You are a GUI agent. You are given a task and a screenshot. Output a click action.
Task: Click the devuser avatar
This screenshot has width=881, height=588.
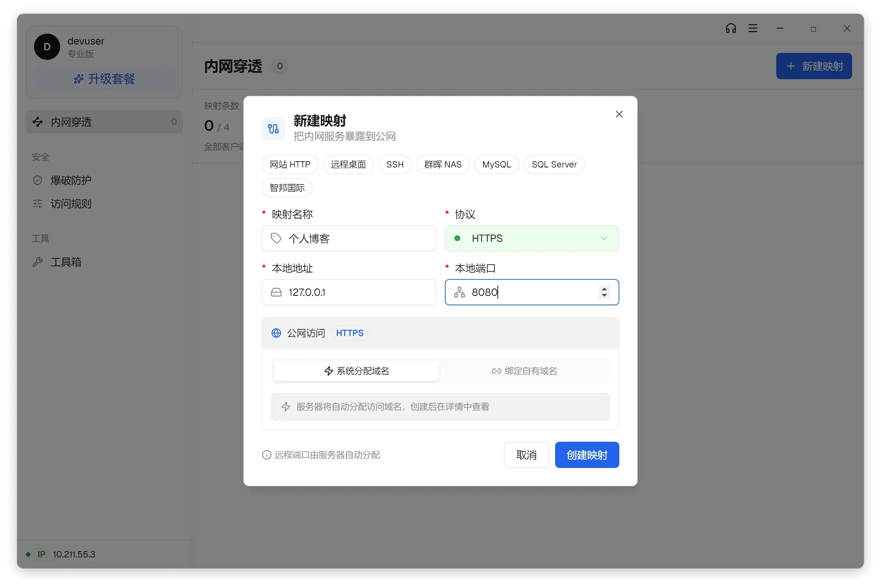[47, 46]
